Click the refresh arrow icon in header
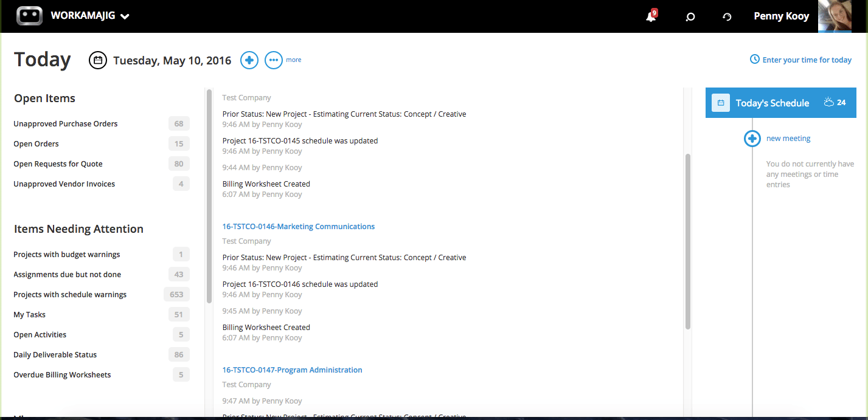The image size is (868, 420). 727,17
